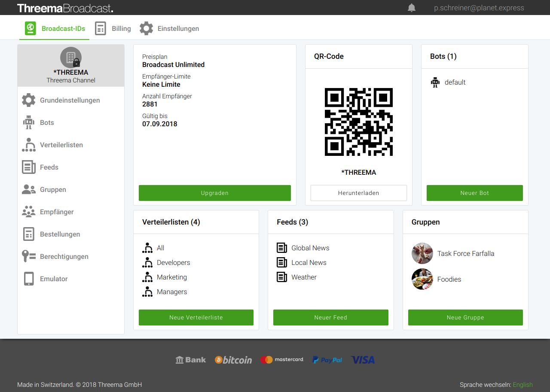
Task: Click the *THREEMA channel avatar icon
Action: tap(71, 58)
